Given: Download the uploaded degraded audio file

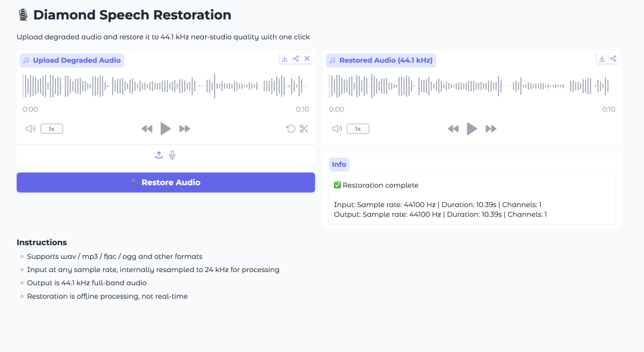Looking at the screenshot, I should coord(284,58).
